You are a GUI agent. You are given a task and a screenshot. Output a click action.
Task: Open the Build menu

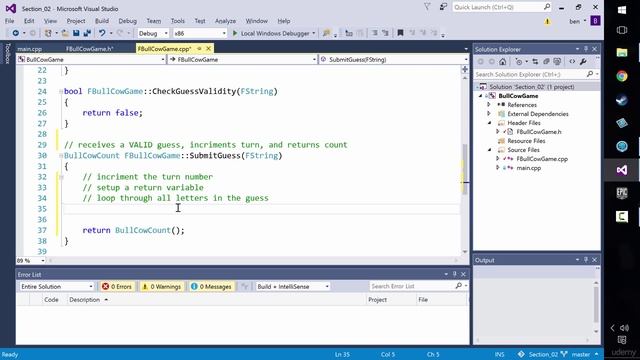[x=102, y=21]
